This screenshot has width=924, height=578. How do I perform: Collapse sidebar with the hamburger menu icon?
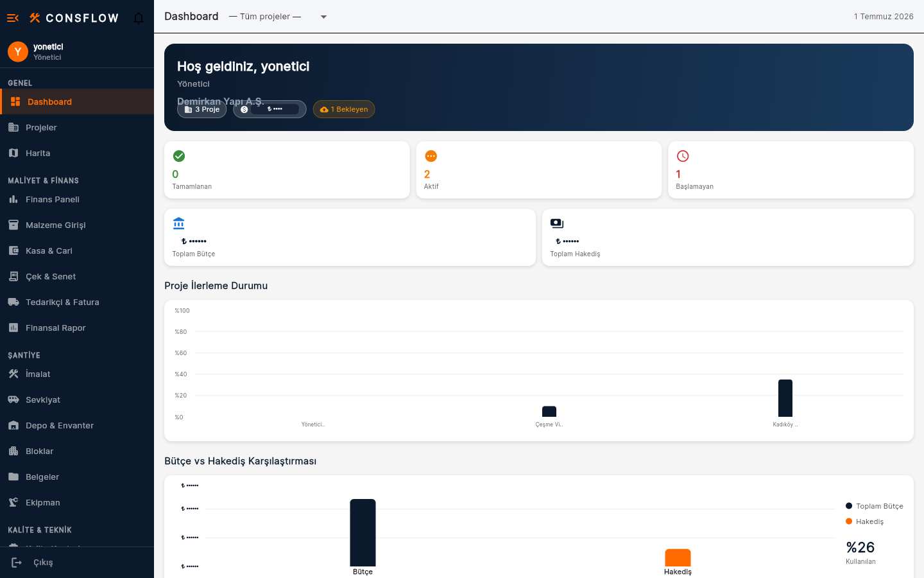(13, 18)
